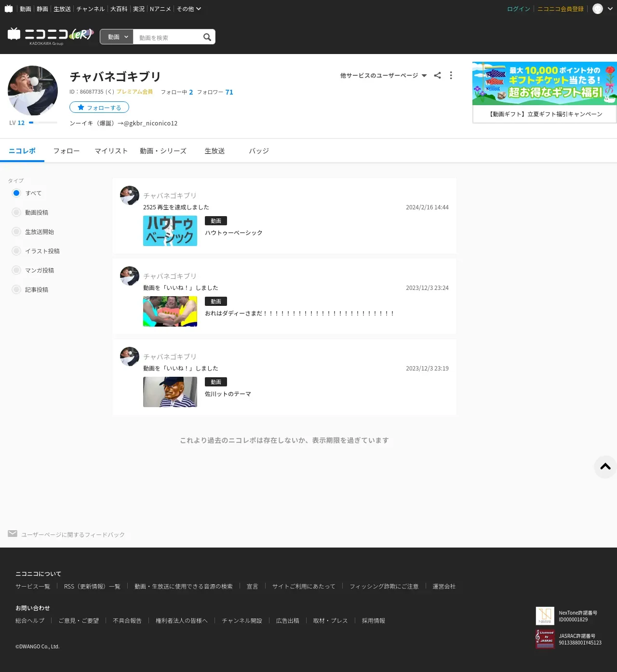Click the large profile avatar of チャバネゴキブリ

click(33, 91)
